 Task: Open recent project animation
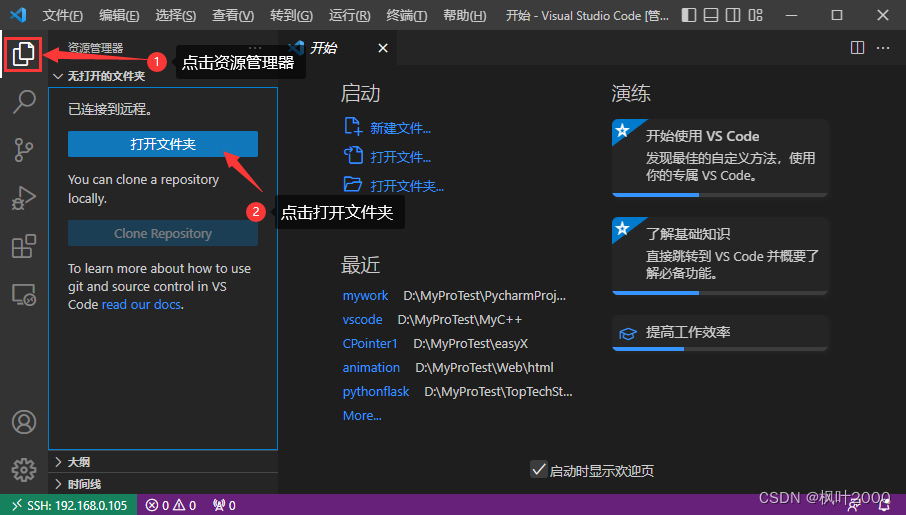[371, 368]
